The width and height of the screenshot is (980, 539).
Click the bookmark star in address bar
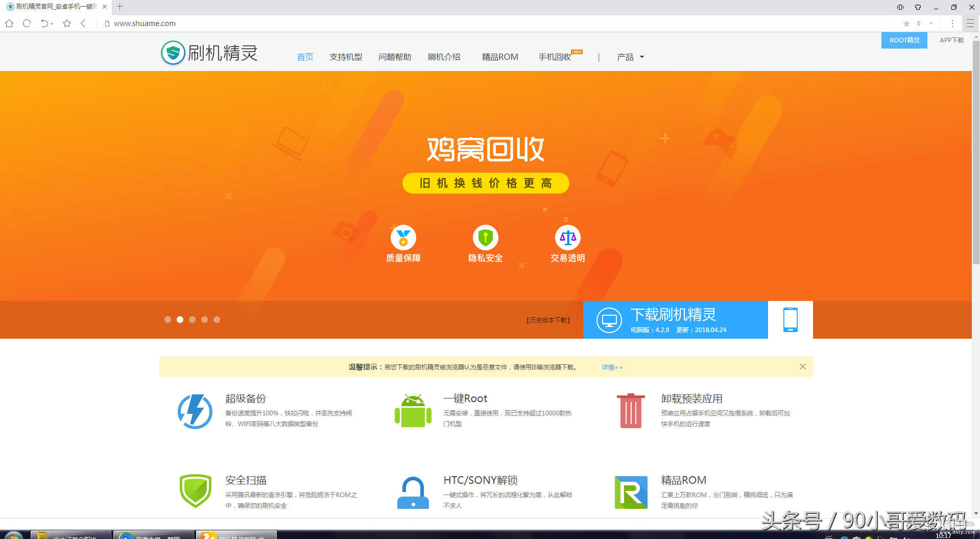[906, 24]
